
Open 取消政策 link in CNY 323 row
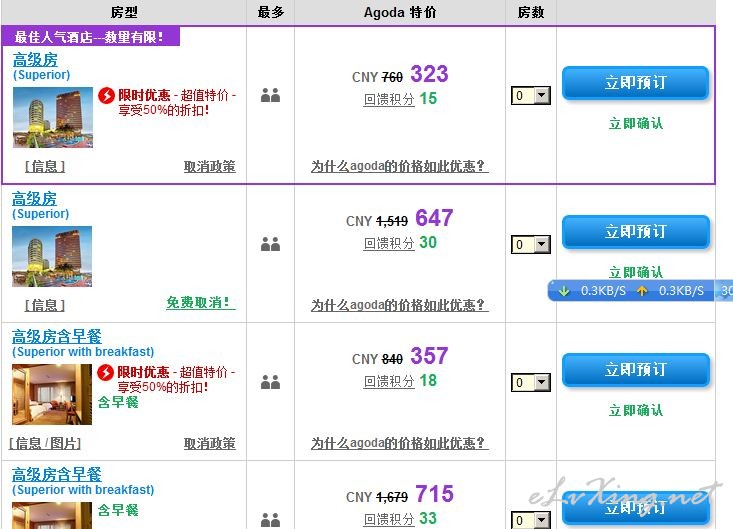click(209, 166)
